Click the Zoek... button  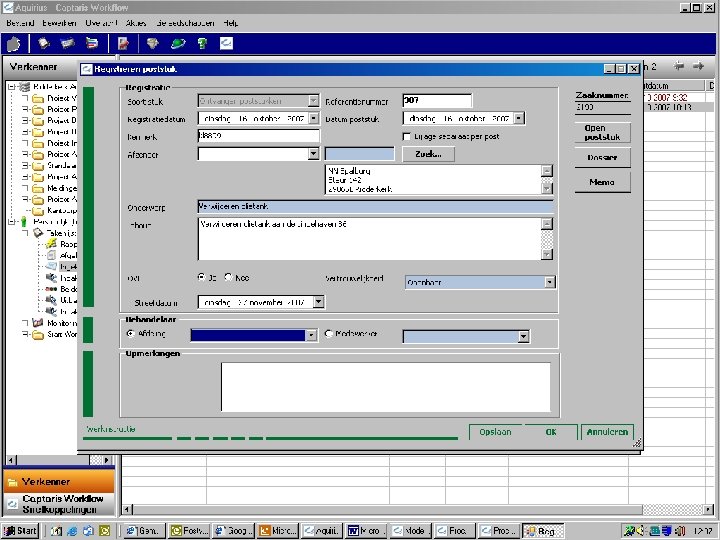click(x=428, y=154)
